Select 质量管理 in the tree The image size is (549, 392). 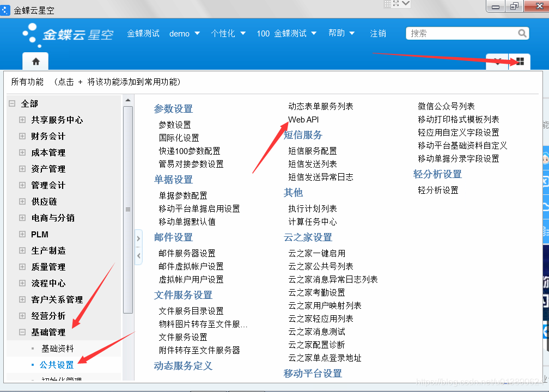click(48, 267)
